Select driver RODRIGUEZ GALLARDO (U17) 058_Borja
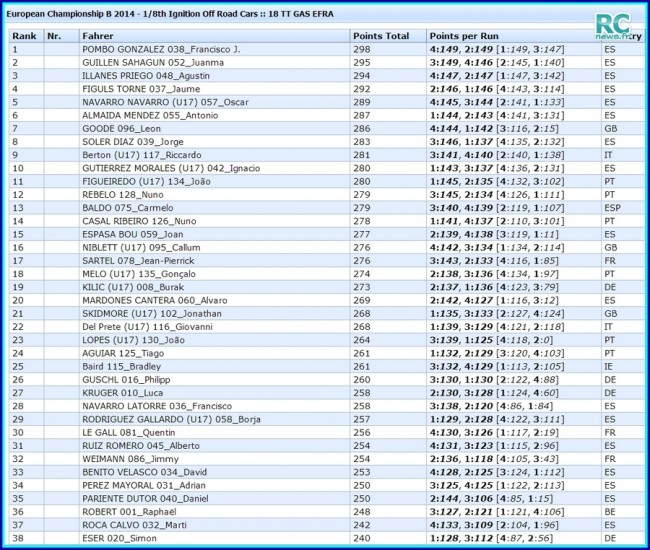Screen dimensions: 650x550 click(172, 419)
